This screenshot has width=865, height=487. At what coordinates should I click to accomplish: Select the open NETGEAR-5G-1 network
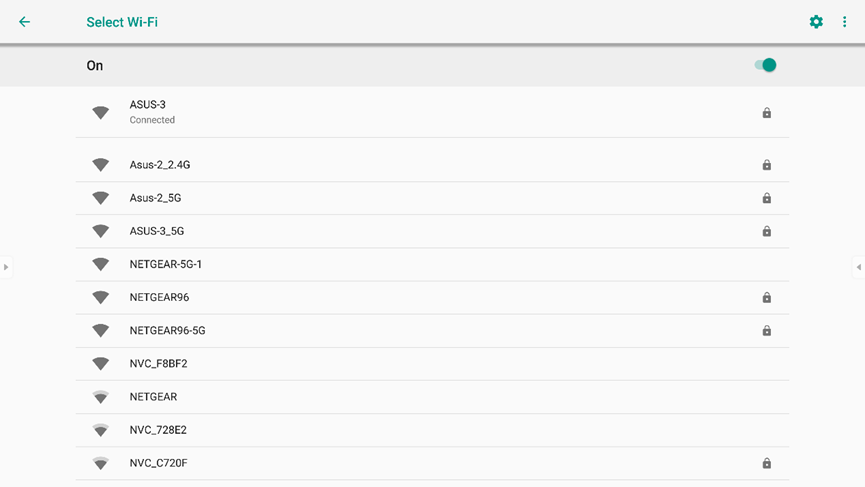[432, 264]
